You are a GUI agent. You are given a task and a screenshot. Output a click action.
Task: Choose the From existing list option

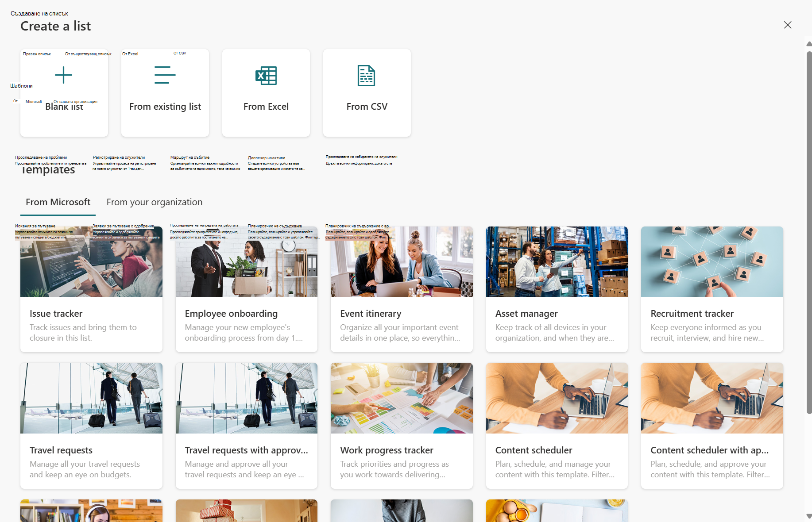tap(165, 107)
